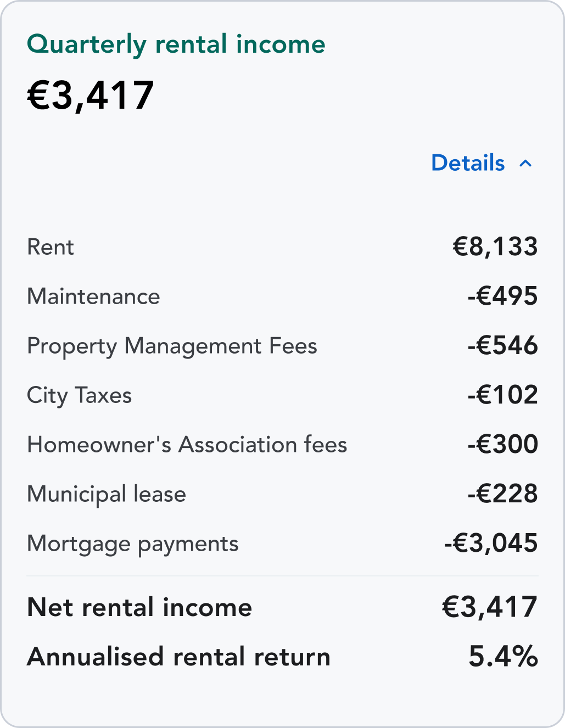
Task: Click the Rent row label
Action: (x=51, y=247)
